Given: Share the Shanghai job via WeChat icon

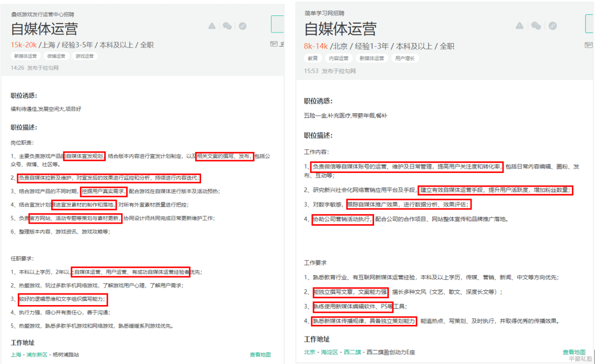Looking at the screenshot, I should 227,26.
